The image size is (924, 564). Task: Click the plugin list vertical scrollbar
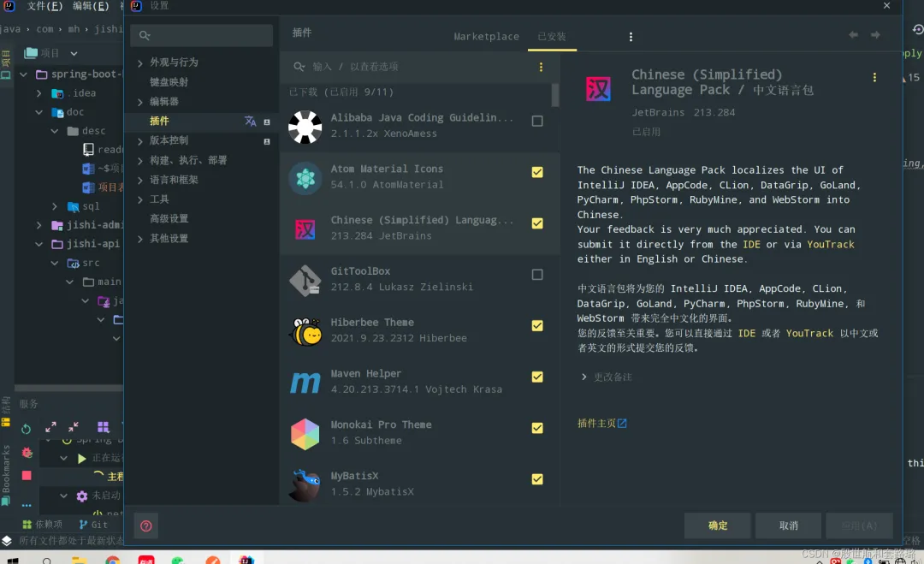click(x=555, y=95)
